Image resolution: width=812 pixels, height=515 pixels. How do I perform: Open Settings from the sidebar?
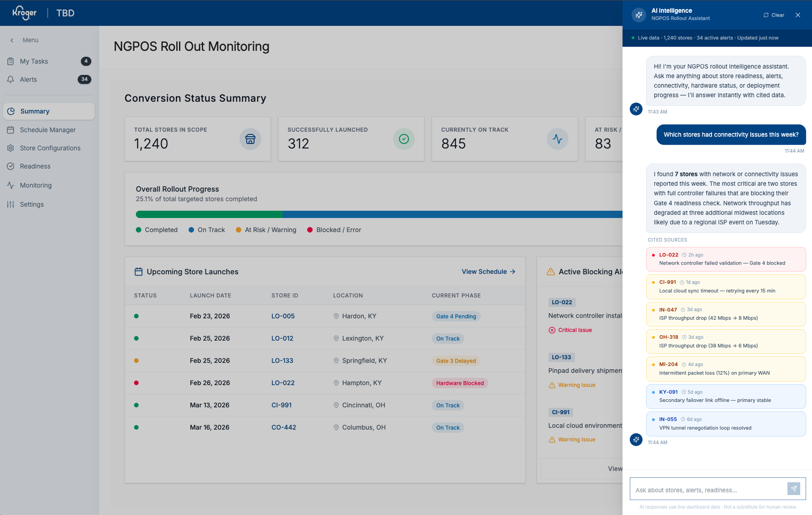click(49, 204)
